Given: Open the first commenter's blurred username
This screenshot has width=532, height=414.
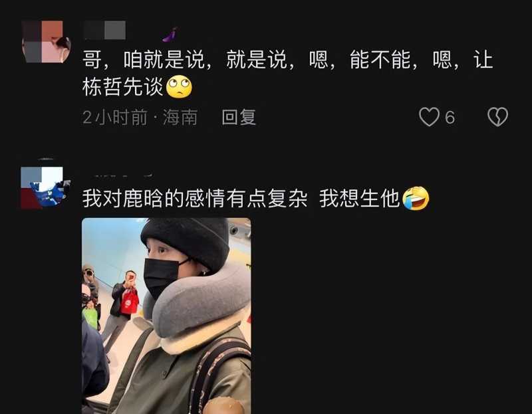Looking at the screenshot, I should [x=105, y=30].
